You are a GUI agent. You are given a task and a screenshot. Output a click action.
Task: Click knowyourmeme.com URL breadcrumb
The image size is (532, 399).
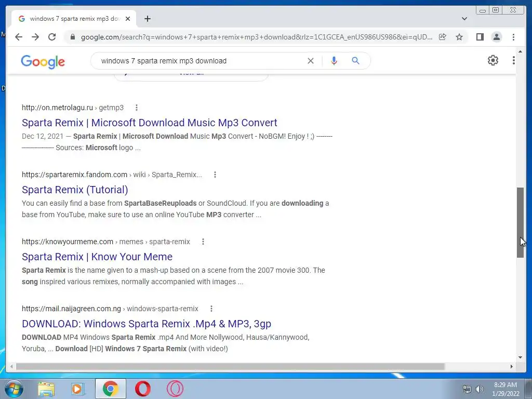tap(106, 242)
